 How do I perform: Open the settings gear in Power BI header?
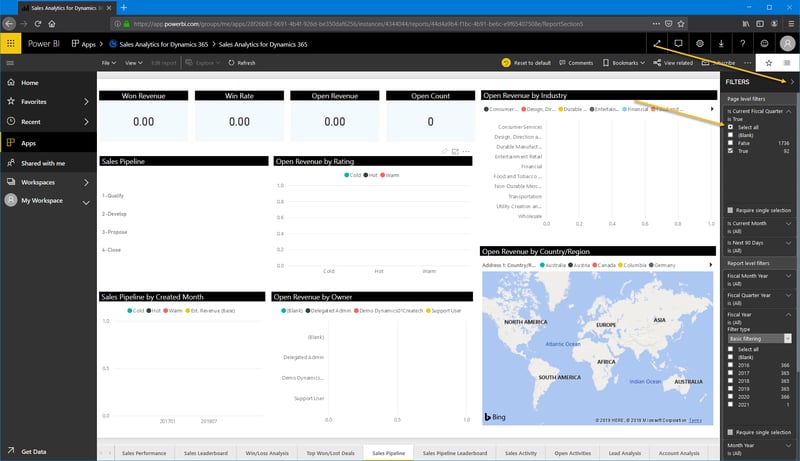pyautogui.click(x=700, y=44)
